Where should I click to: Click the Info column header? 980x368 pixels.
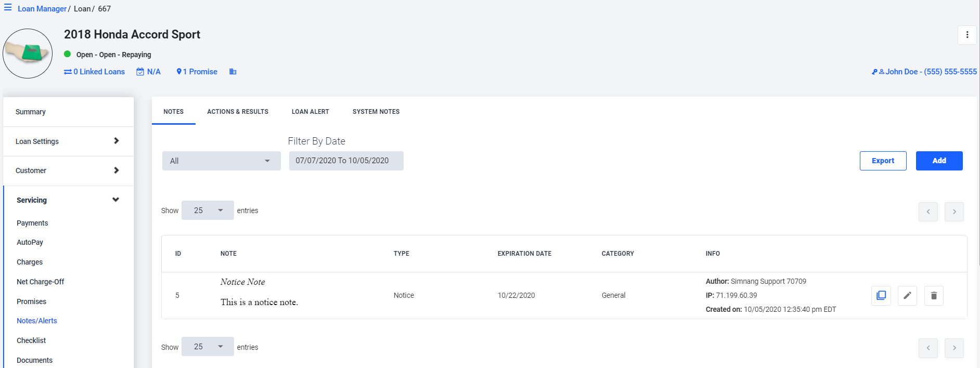point(713,254)
